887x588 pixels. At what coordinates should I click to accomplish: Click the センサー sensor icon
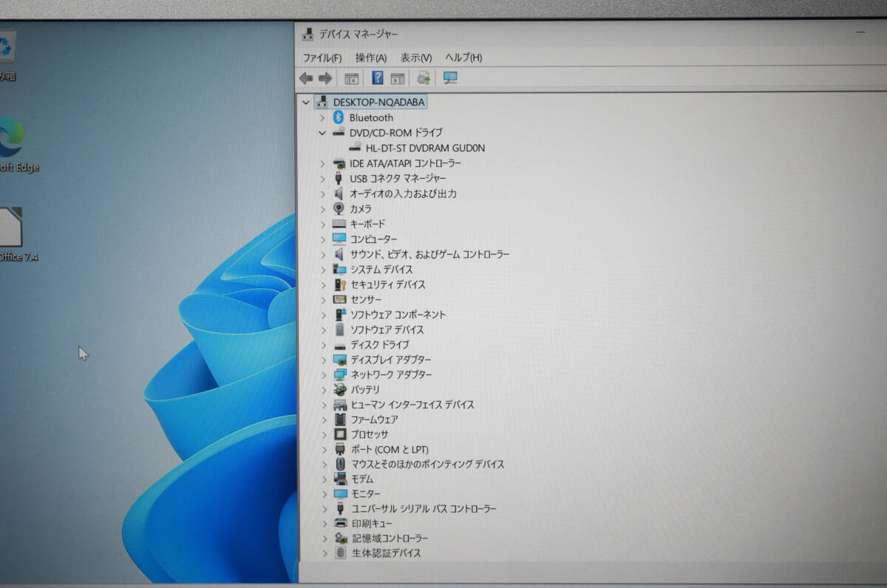pos(339,299)
